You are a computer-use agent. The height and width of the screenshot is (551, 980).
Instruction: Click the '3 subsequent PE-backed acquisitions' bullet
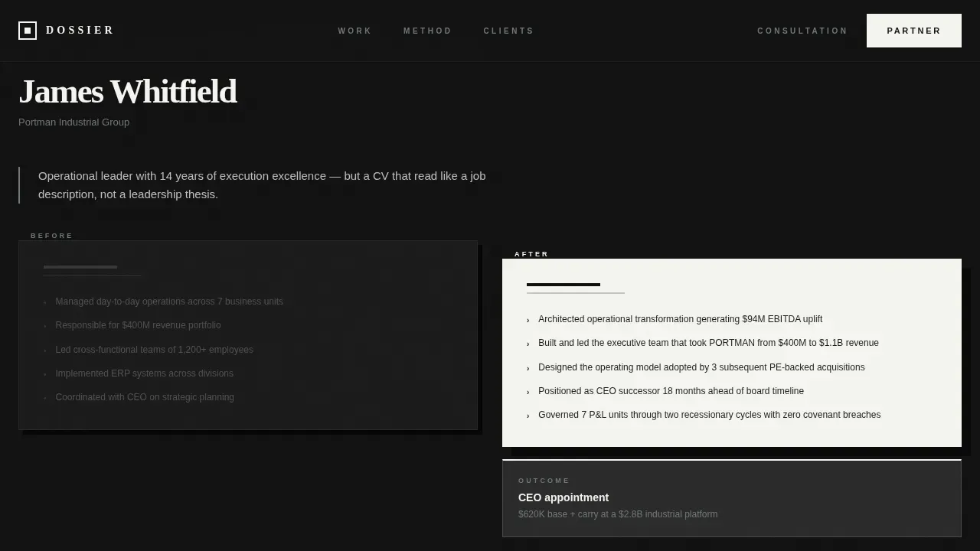pos(701,367)
